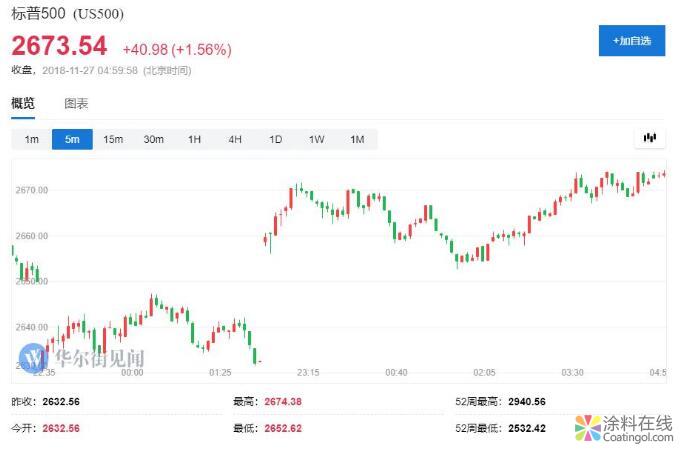
Task: Open the candlestick chart type icon
Action: [x=650, y=138]
